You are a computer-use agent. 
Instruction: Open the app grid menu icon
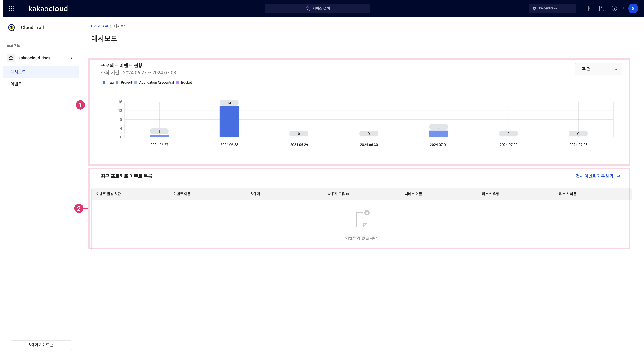click(11, 9)
